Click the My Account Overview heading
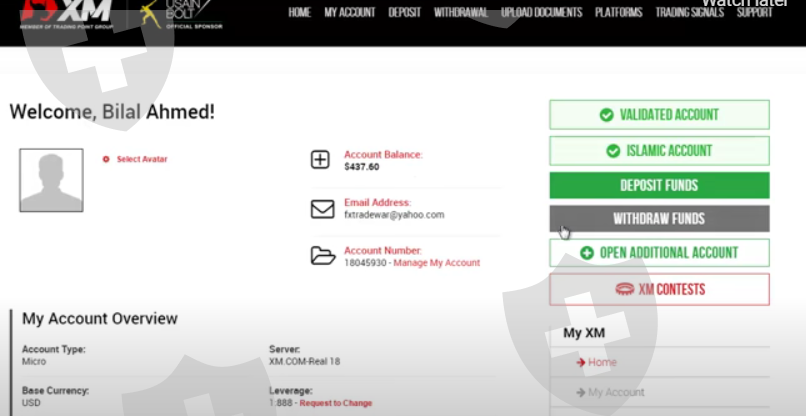 (x=100, y=318)
